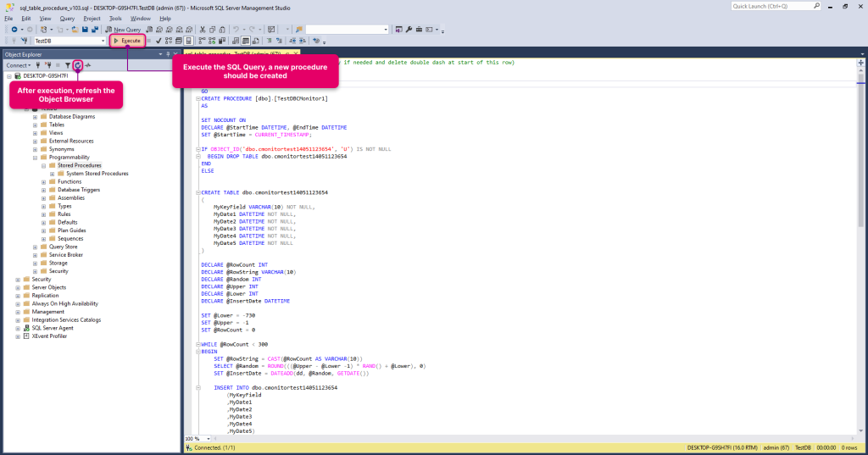Collapse the Programmability folder
This screenshot has width=868, height=455.
pos(35,158)
